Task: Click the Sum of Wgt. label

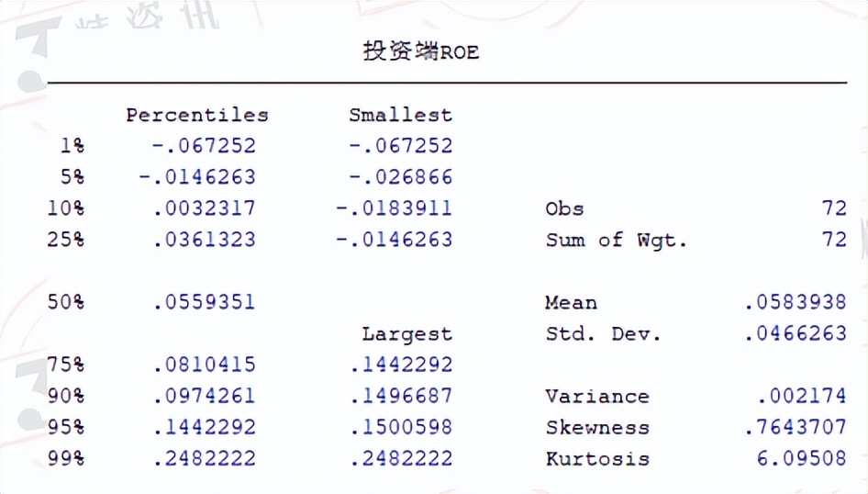Action: tap(616, 241)
